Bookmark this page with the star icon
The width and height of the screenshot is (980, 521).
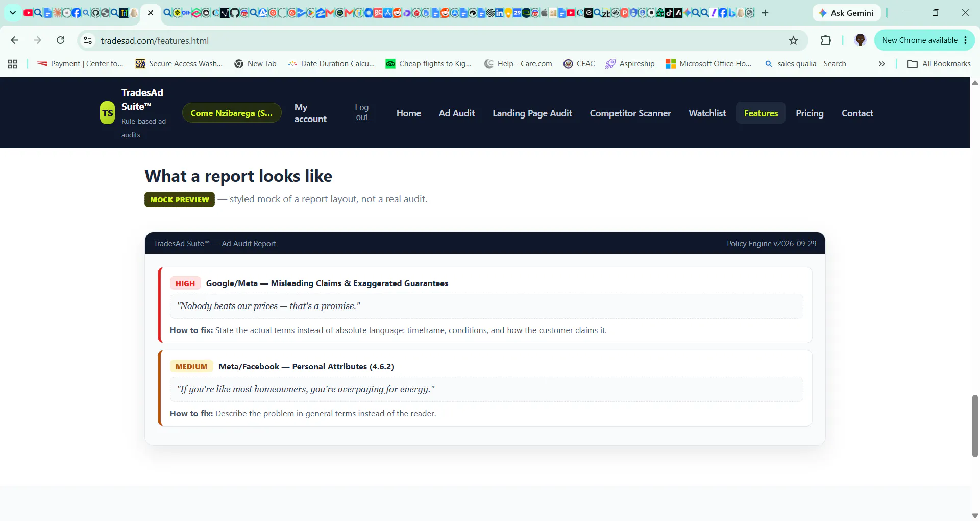793,40
